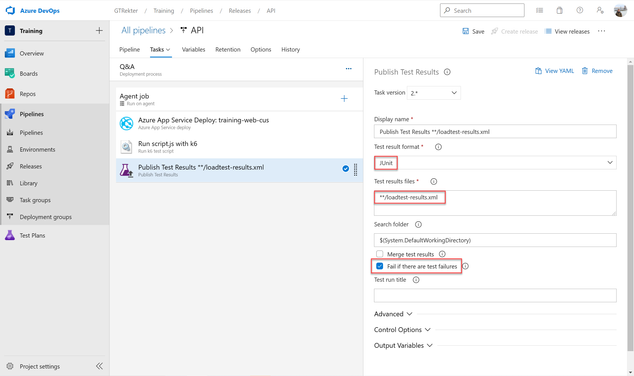Image resolution: width=634 pixels, height=376 pixels.
Task: Expand the Control Options section
Action: pyautogui.click(x=402, y=330)
